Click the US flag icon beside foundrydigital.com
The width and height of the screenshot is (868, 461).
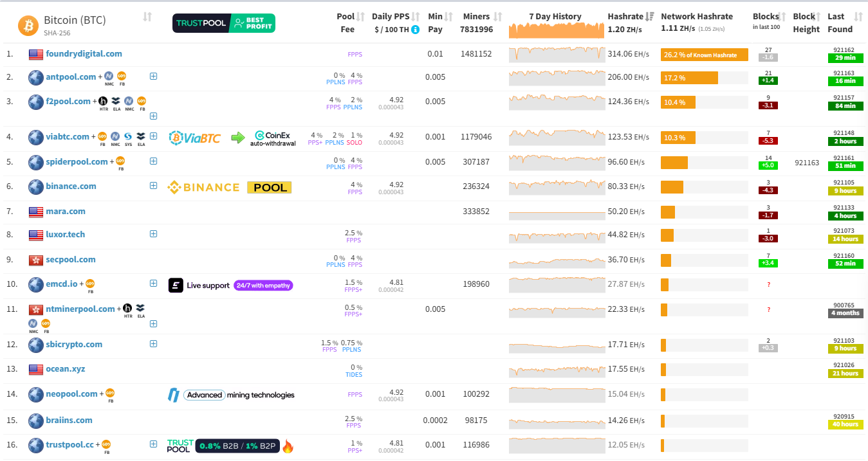36,55
